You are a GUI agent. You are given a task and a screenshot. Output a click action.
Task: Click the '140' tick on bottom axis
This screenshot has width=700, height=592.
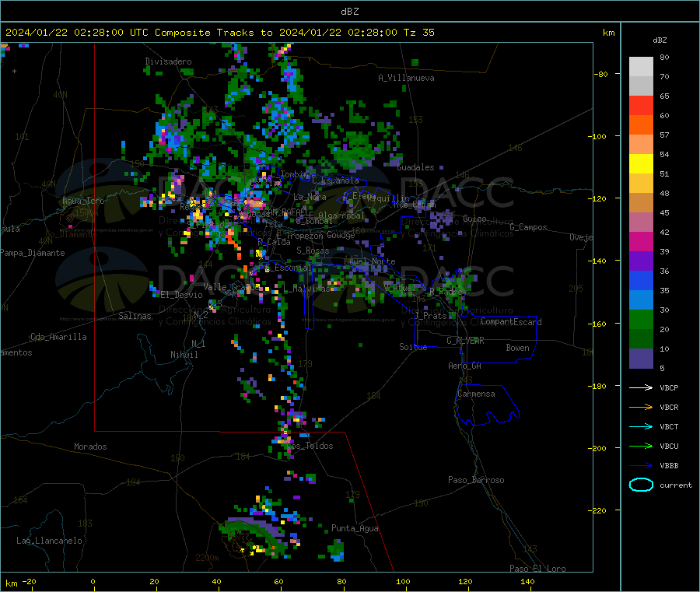(527, 581)
